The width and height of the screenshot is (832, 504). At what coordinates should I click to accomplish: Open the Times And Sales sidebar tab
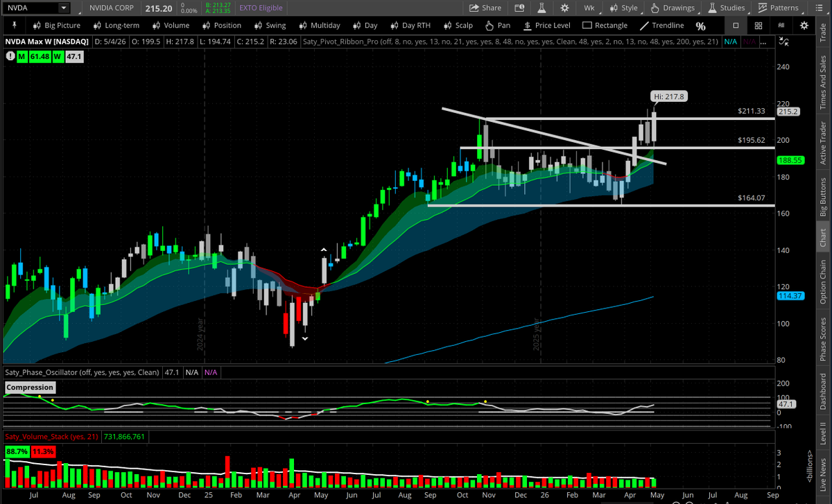tap(824, 82)
